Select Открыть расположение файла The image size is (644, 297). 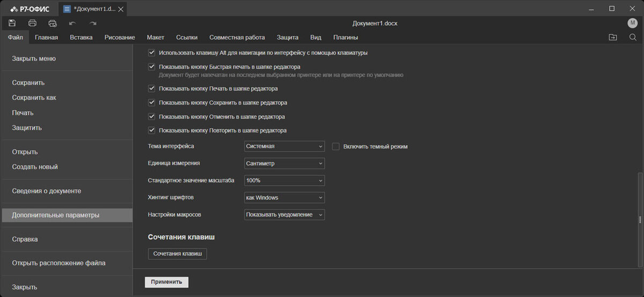66,263
